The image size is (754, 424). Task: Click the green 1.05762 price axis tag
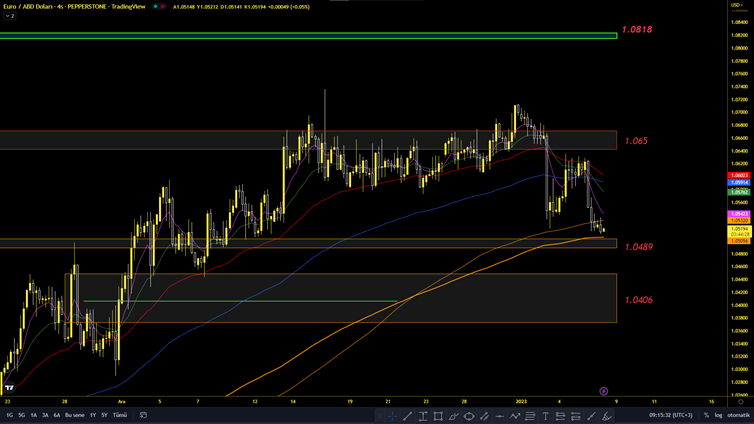[739, 192]
